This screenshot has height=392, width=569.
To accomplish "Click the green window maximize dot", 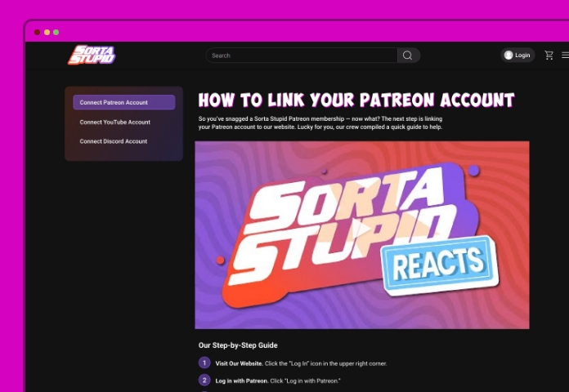I will coord(56,32).
